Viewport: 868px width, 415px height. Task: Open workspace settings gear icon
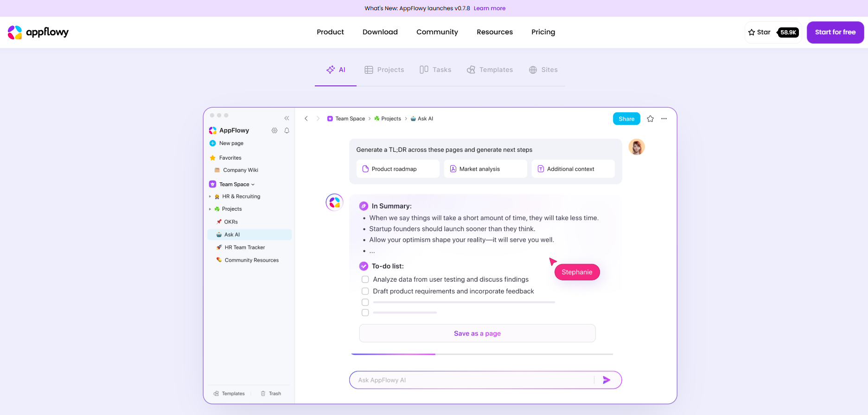tap(274, 130)
